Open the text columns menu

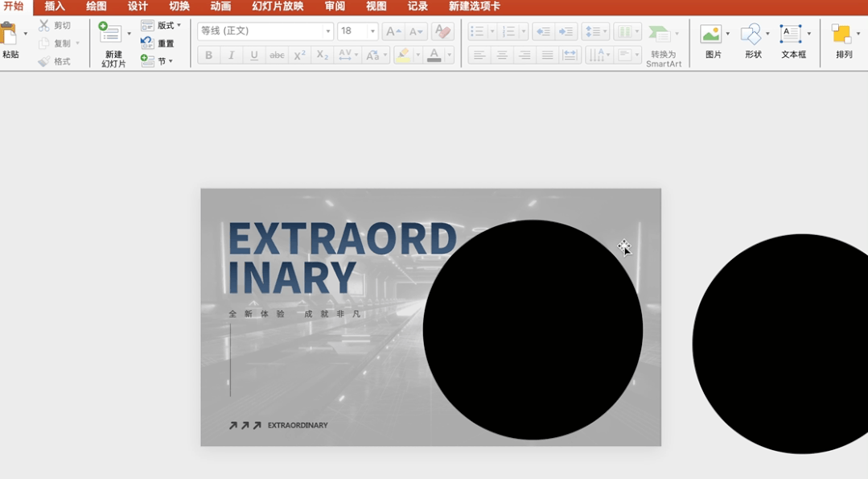627,31
